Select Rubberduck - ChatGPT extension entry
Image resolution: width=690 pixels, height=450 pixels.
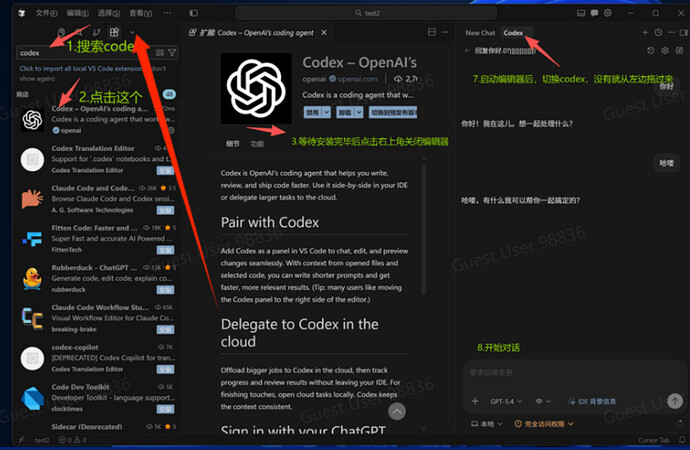[x=97, y=278]
